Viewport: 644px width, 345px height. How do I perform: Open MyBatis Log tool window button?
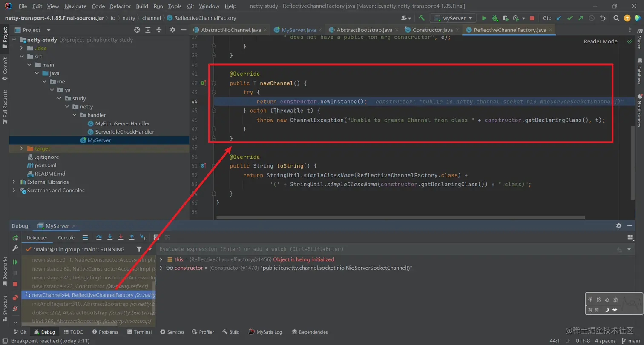266,332
